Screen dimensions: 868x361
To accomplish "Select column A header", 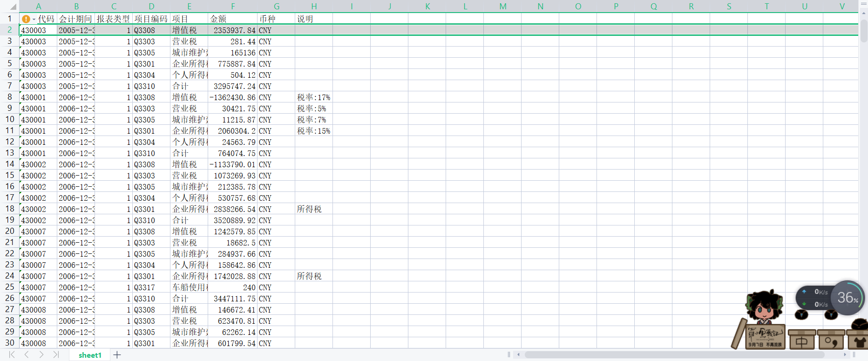I will coord(38,7).
